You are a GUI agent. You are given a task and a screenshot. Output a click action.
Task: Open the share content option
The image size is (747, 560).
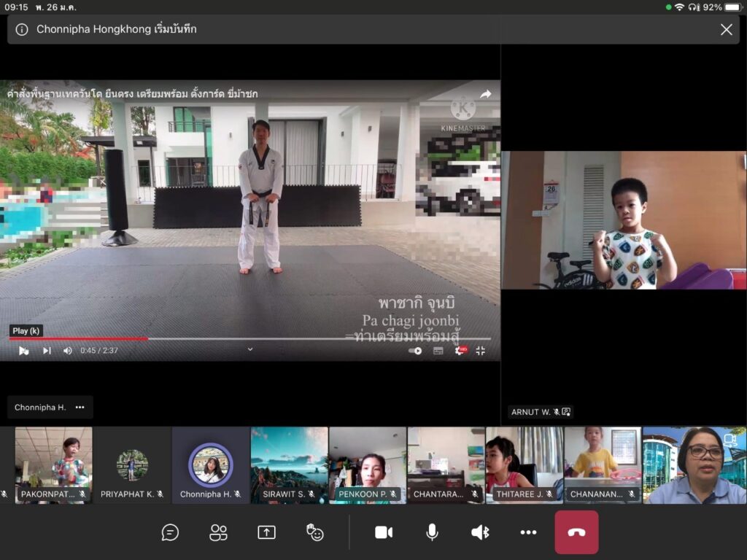(x=266, y=532)
